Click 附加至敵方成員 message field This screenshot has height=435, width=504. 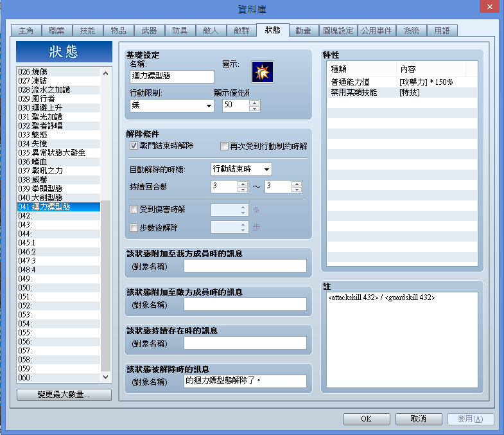(x=245, y=305)
